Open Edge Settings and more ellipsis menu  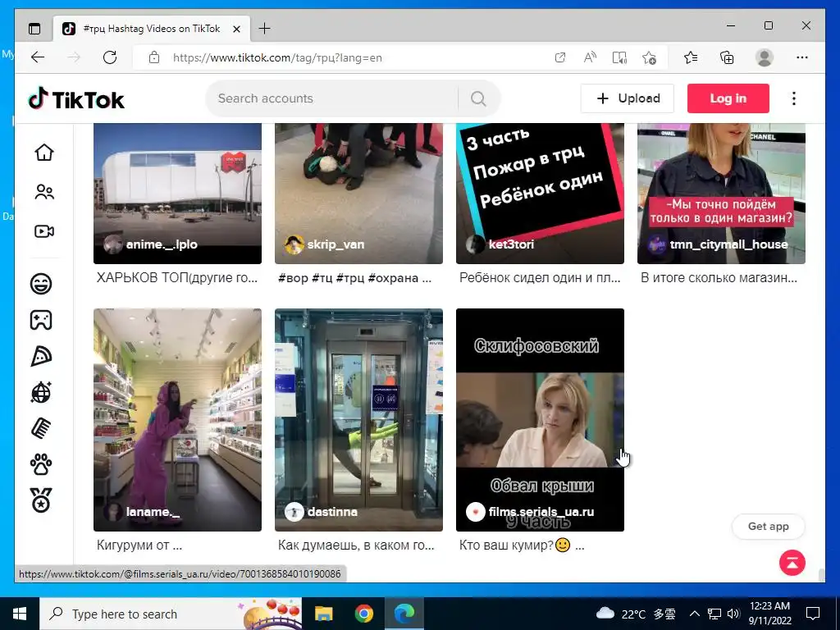(x=802, y=57)
